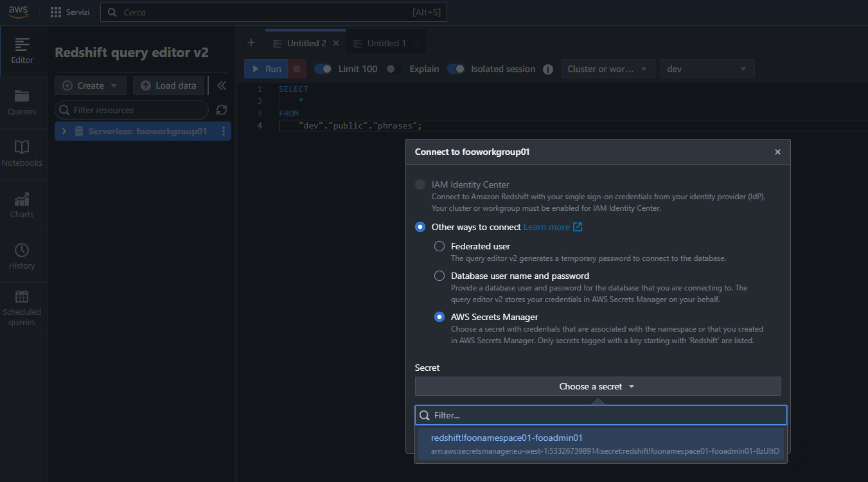
Task: Close the Untitled 2 tab
Action: [x=336, y=43]
